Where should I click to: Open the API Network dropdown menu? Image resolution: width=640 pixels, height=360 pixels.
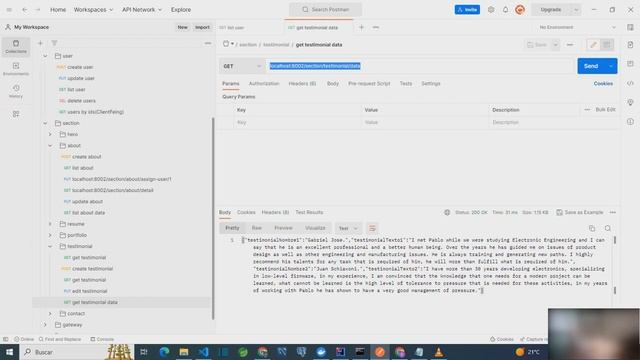tap(142, 9)
